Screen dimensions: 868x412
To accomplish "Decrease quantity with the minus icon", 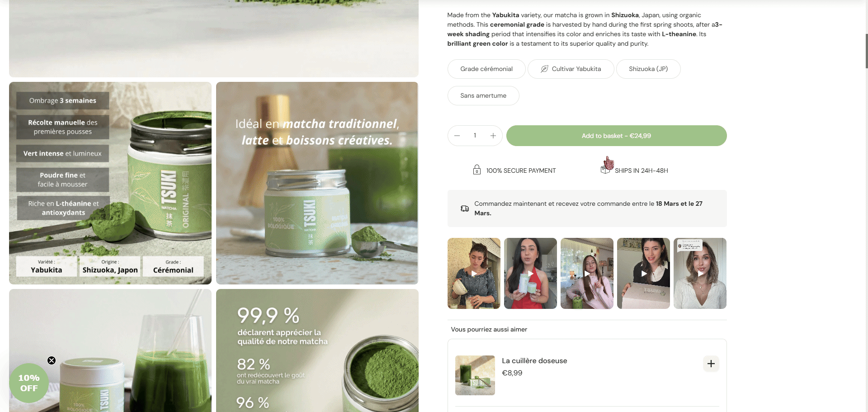I will [457, 136].
